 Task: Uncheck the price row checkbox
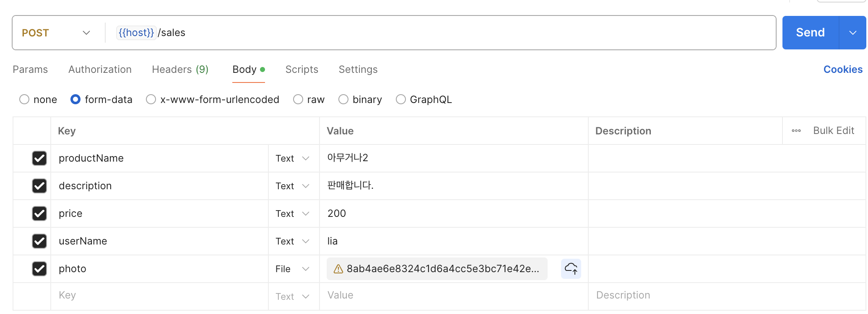click(x=39, y=214)
